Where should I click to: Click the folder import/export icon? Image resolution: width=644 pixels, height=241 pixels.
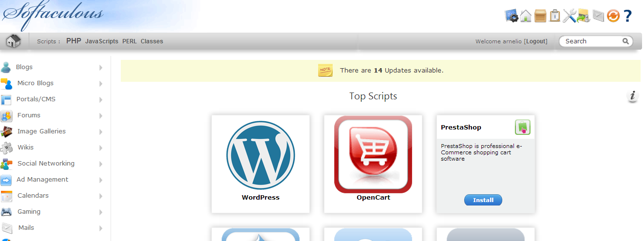point(584,16)
